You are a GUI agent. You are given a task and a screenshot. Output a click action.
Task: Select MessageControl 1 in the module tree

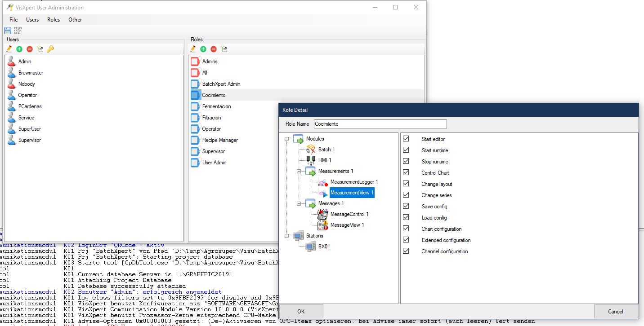coord(349,214)
